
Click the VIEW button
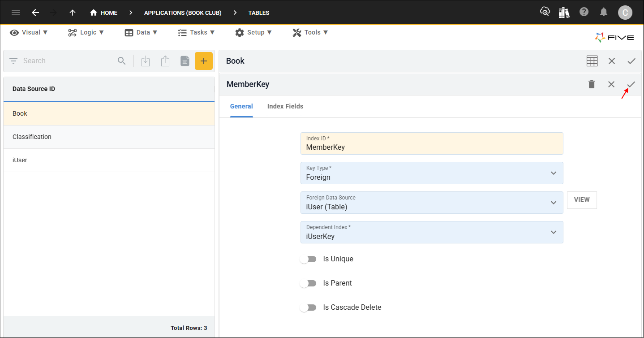(x=582, y=200)
